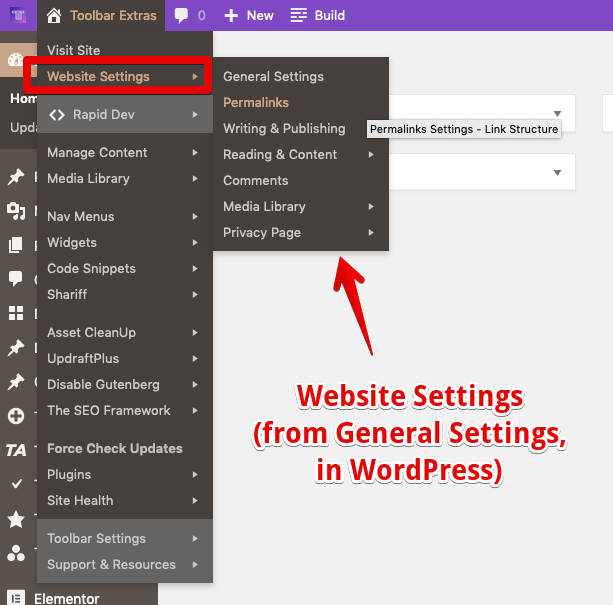Open Widgets menu item
The image size is (613, 605).
pyautogui.click(x=72, y=242)
